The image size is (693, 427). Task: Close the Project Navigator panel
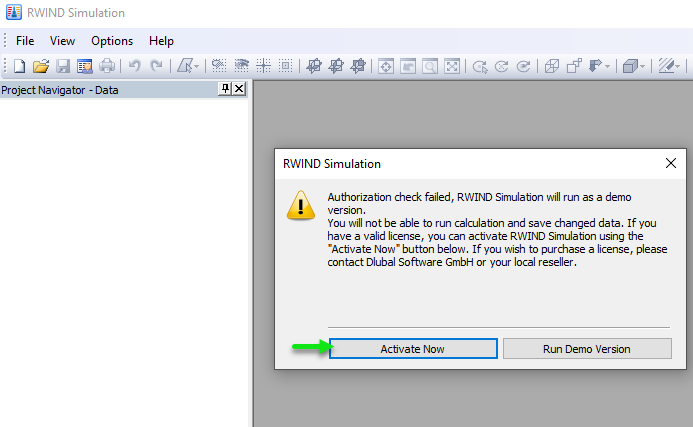239,89
